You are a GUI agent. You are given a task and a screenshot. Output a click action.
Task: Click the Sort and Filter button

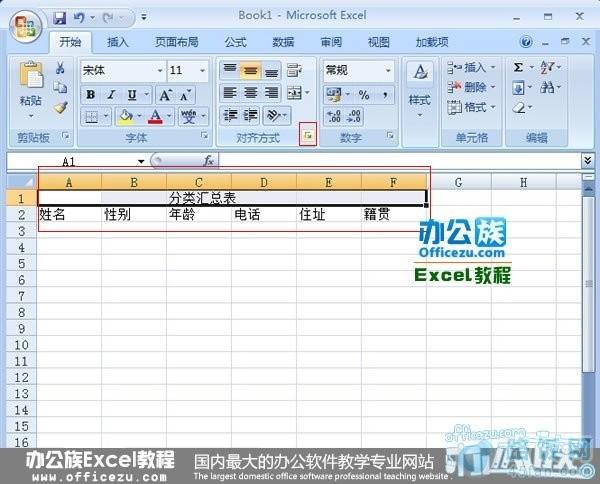(x=548, y=68)
